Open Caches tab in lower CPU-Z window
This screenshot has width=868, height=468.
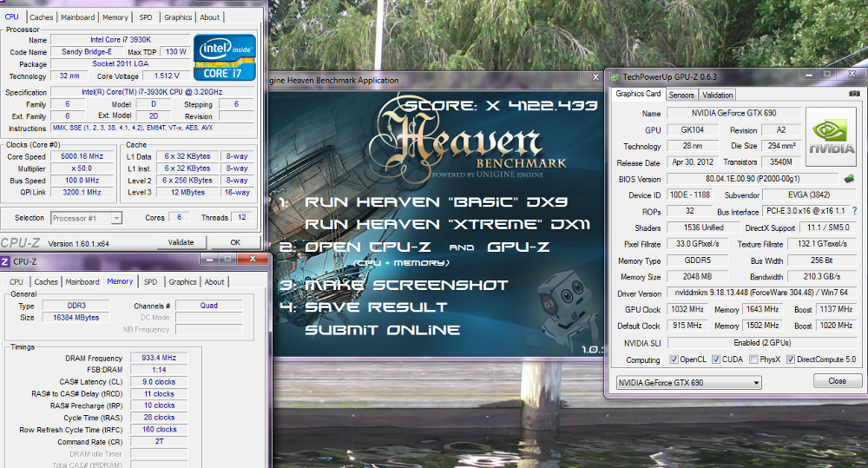click(46, 282)
